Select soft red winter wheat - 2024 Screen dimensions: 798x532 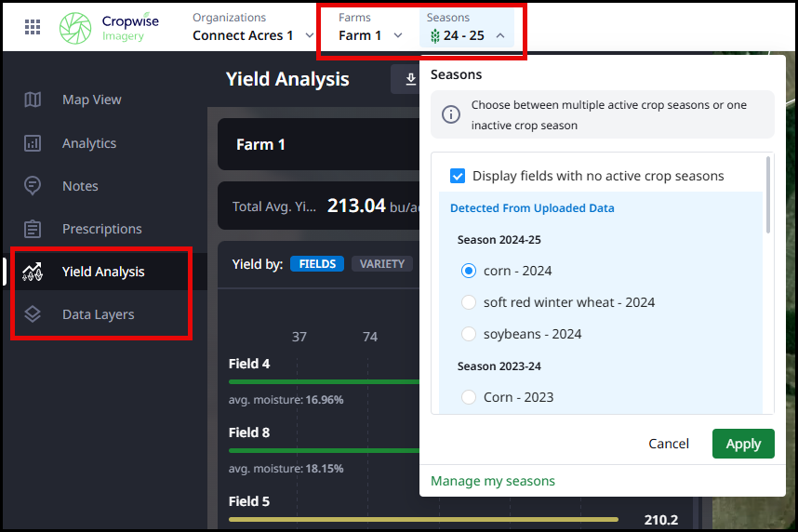pyautogui.click(x=470, y=302)
